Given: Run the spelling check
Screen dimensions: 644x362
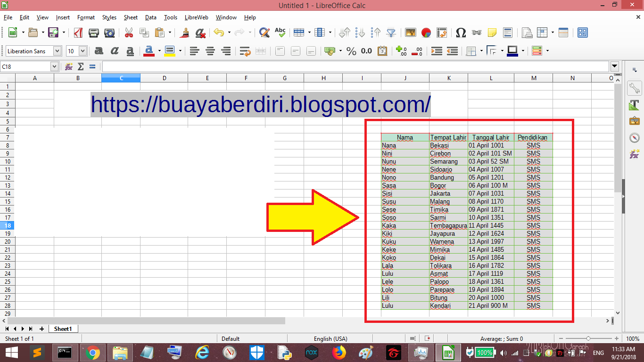Looking at the screenshot, I should point(280,33).
